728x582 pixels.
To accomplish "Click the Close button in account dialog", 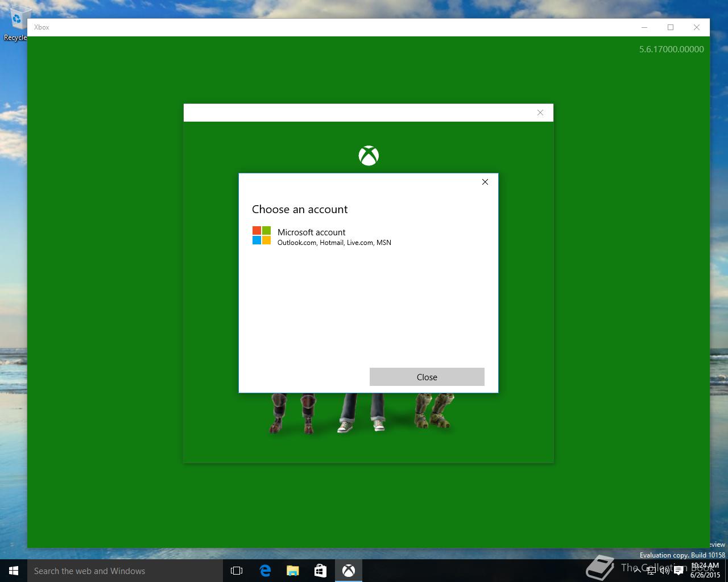I will pyautogui.click(x=427, y=377).
